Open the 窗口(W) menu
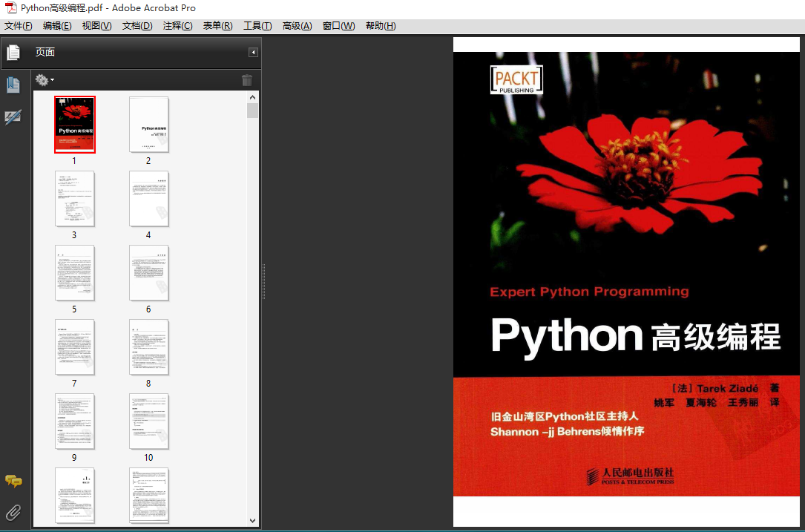 pyautogui.click(x=338, y=26)
